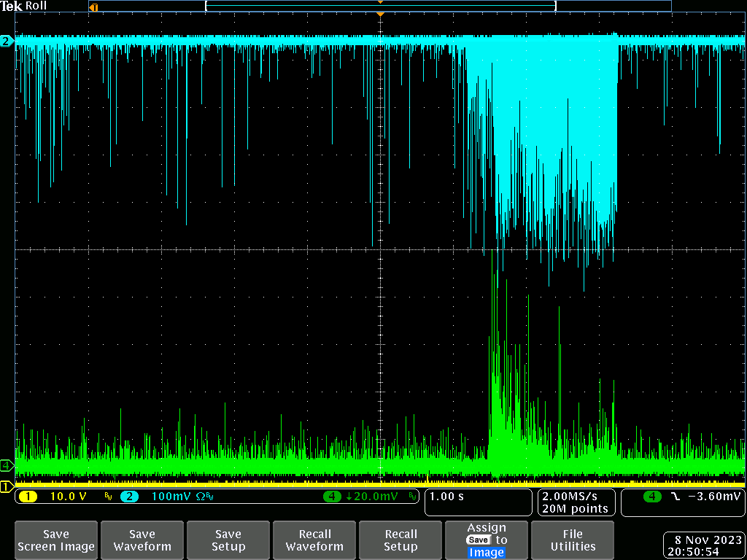Click the falling edge trigger slope symbol

(x=675, y=497)
